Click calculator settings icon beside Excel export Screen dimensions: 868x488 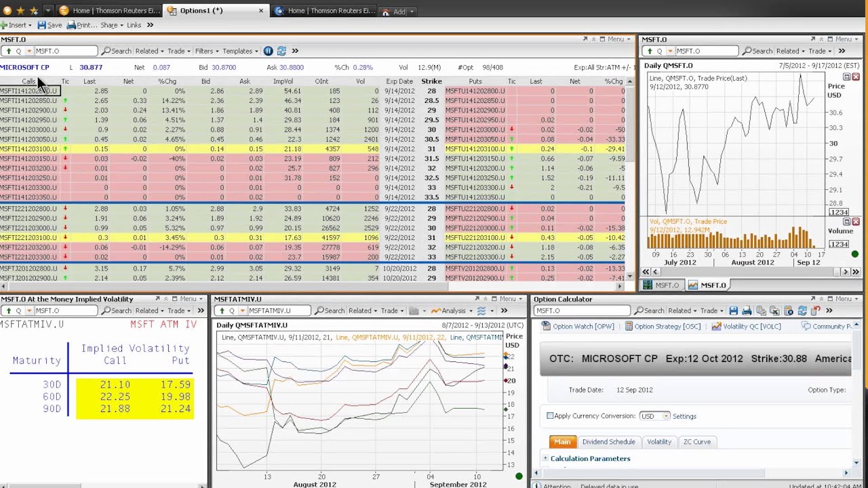coord(788,310)
